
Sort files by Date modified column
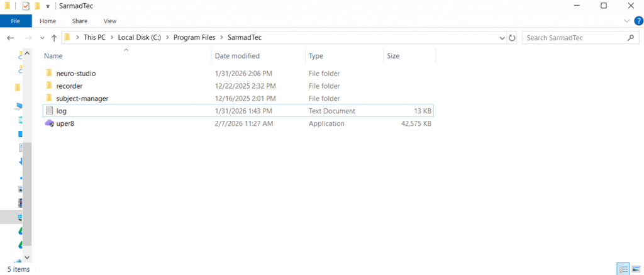point(237,56)
